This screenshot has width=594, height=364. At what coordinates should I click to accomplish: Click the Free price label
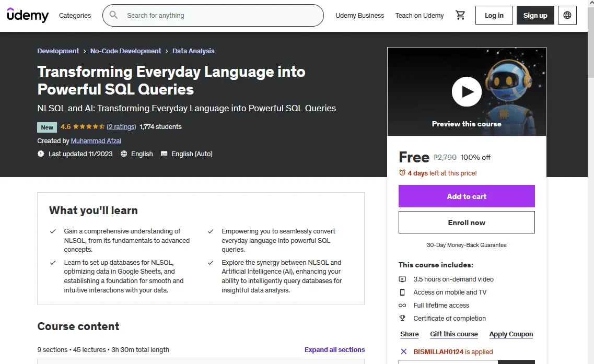pos(414,157)
